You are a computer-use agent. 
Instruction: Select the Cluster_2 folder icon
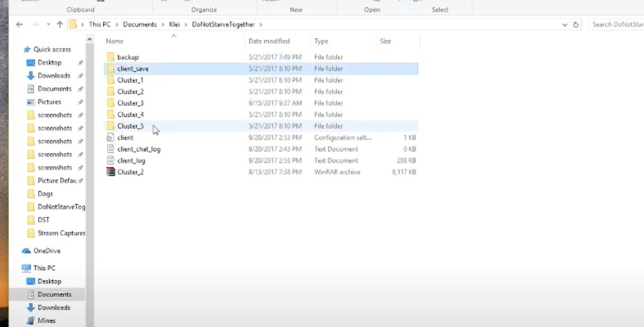pos(111,92)
